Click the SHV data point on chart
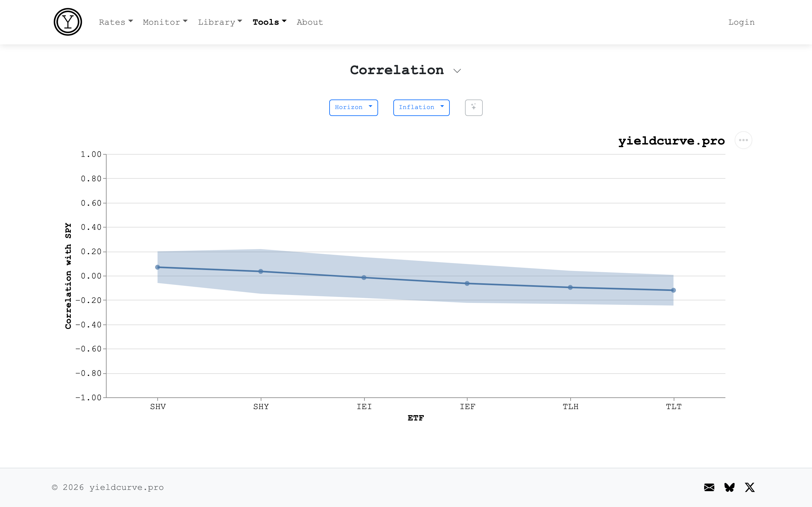The height and width of the screenshot is (507, 812). pos(158,267)
